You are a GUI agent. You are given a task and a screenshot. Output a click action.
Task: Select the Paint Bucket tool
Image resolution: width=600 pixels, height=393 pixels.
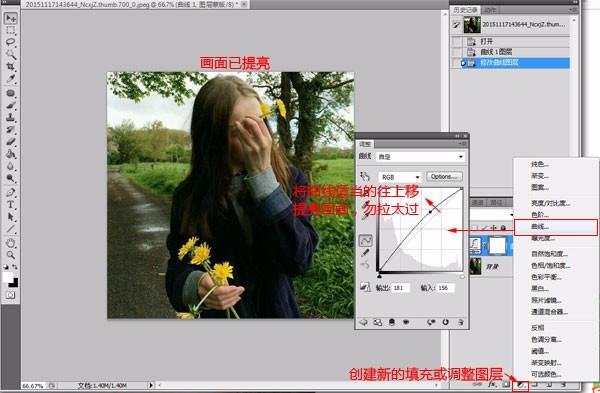click(11, 154)
